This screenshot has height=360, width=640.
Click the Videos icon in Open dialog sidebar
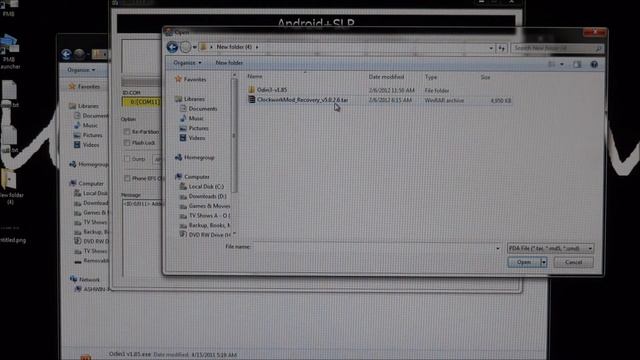click(x=183, y=138)
